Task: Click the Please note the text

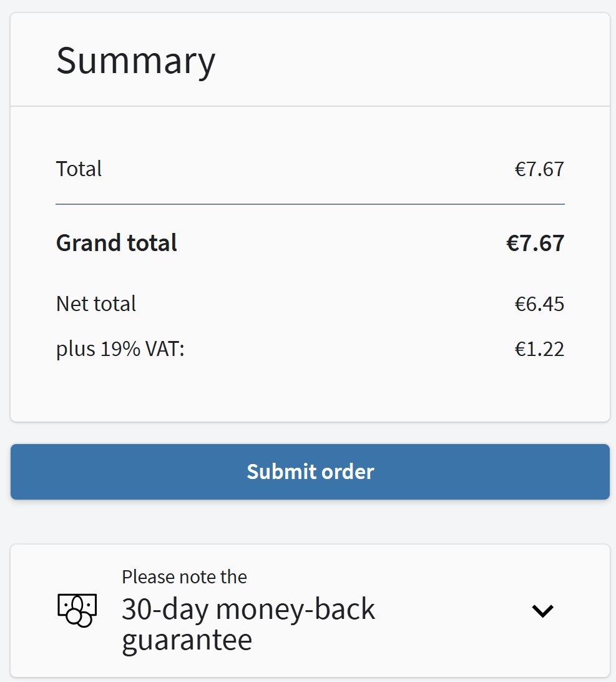Action: point(184,576)
